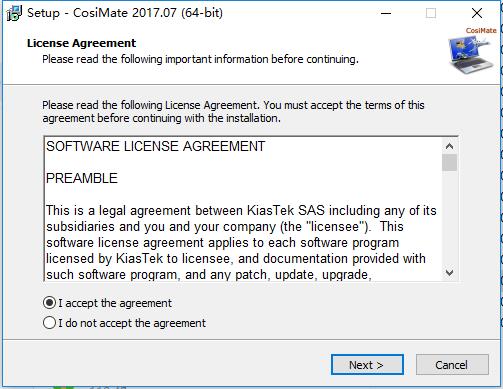Click the greyed-out maximize window button
The height and width of the screenshot is (389, 503).
point(431,13)
